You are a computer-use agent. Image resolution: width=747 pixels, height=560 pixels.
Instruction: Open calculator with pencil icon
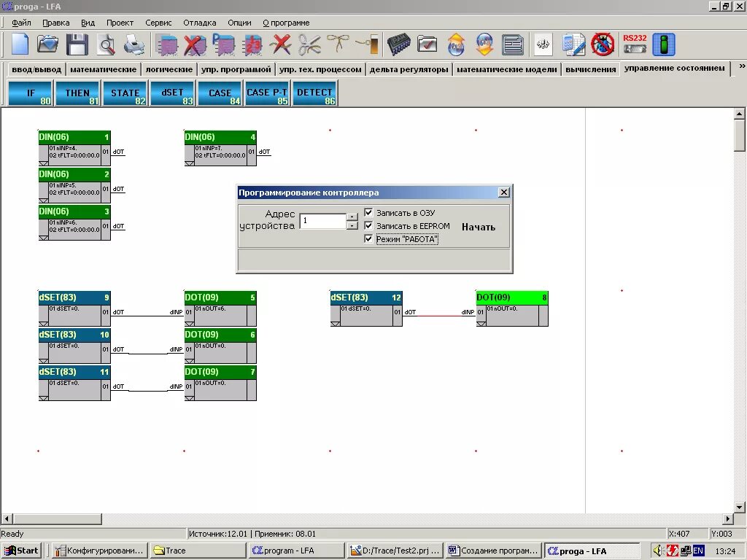tap(573, 44)
